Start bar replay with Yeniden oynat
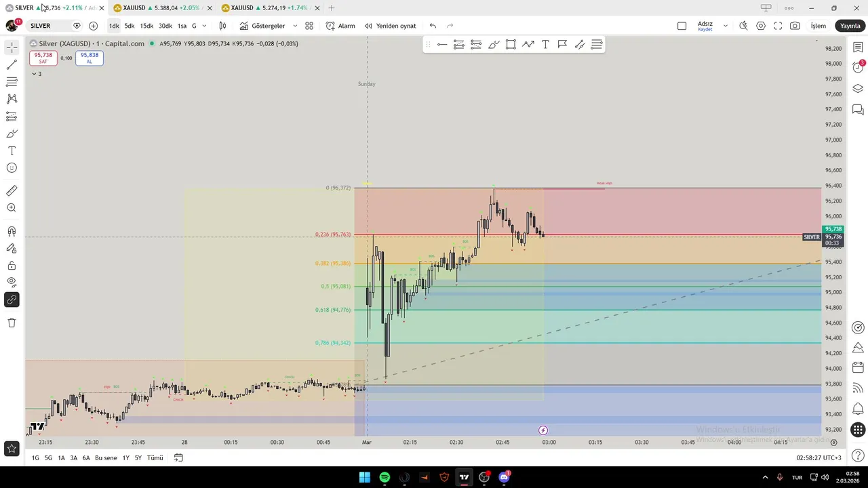Screen dimensions: 868x488 (391, 26)
